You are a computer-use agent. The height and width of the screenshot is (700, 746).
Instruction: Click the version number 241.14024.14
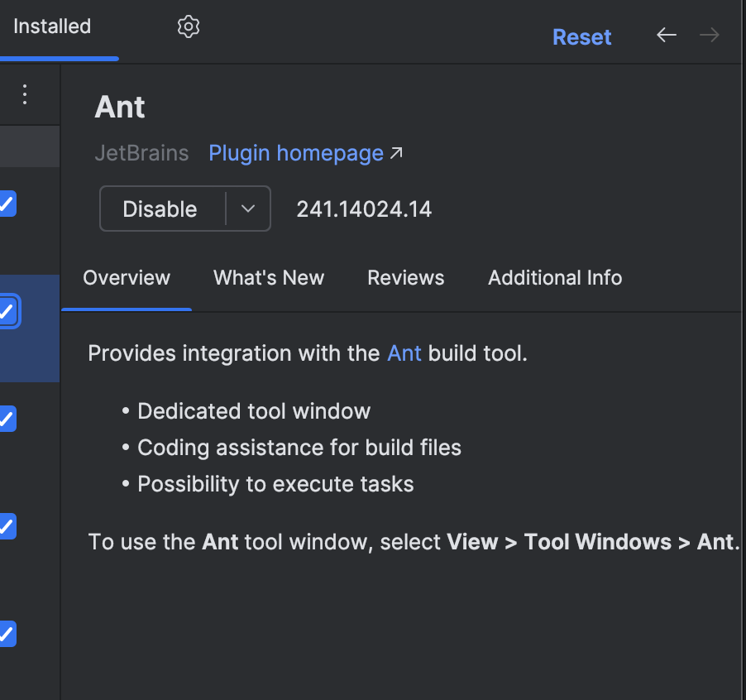(364, 209)
